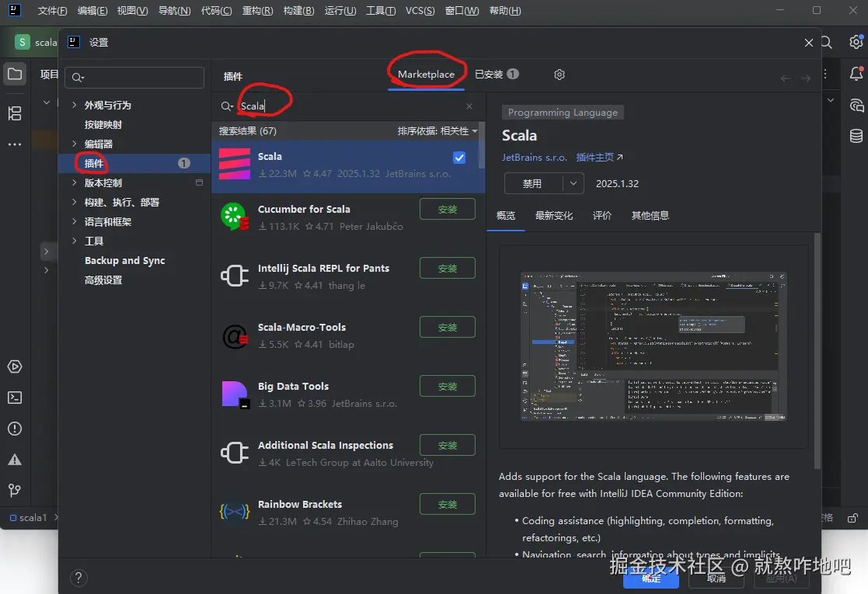This screenshot has width=868, height=594.
Task: Open plugin settings gear next to installed tab
Action: tap(559, 74)
